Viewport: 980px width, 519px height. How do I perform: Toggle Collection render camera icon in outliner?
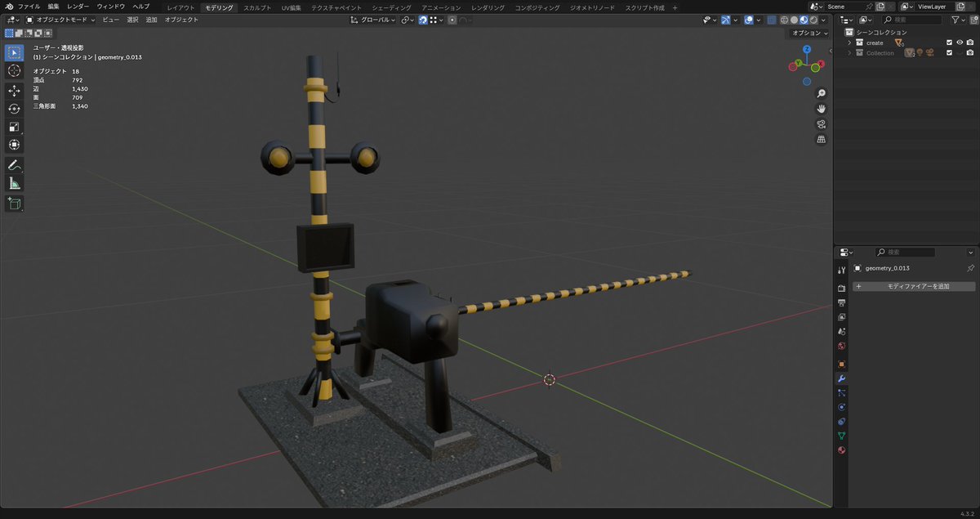click(x=970, y=53)
